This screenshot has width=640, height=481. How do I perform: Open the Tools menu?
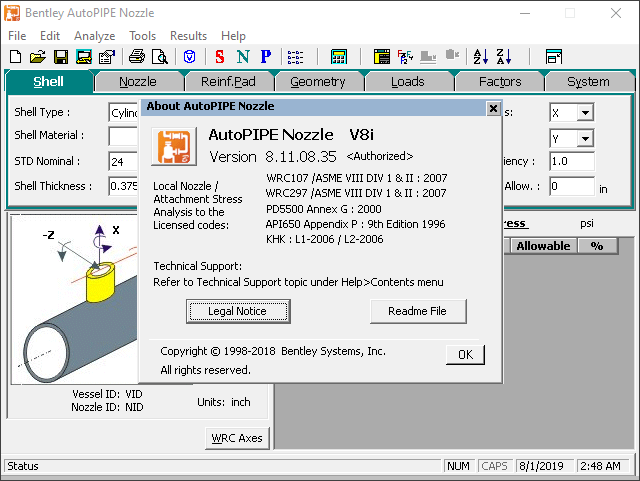click(142, 36)
